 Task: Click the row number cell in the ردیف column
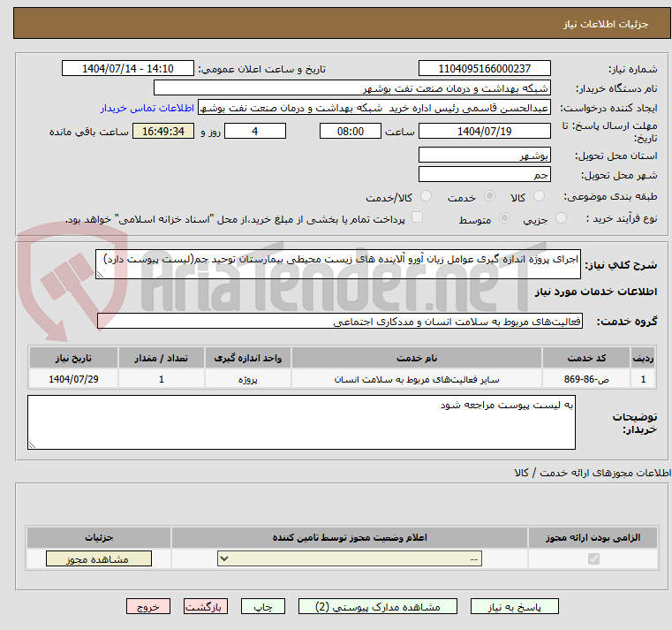click(643, 379)
